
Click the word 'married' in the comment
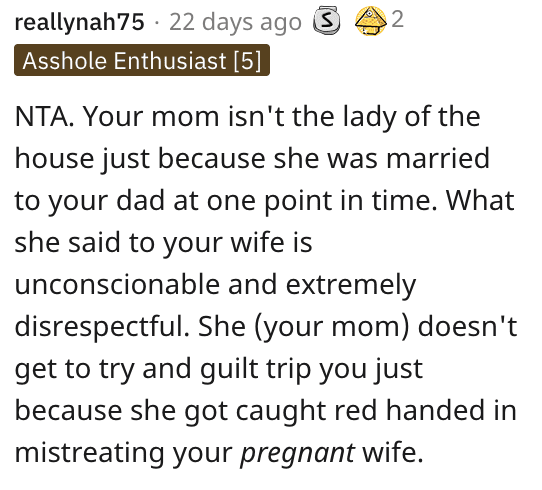pyautogui.click(x=438, y=159)
